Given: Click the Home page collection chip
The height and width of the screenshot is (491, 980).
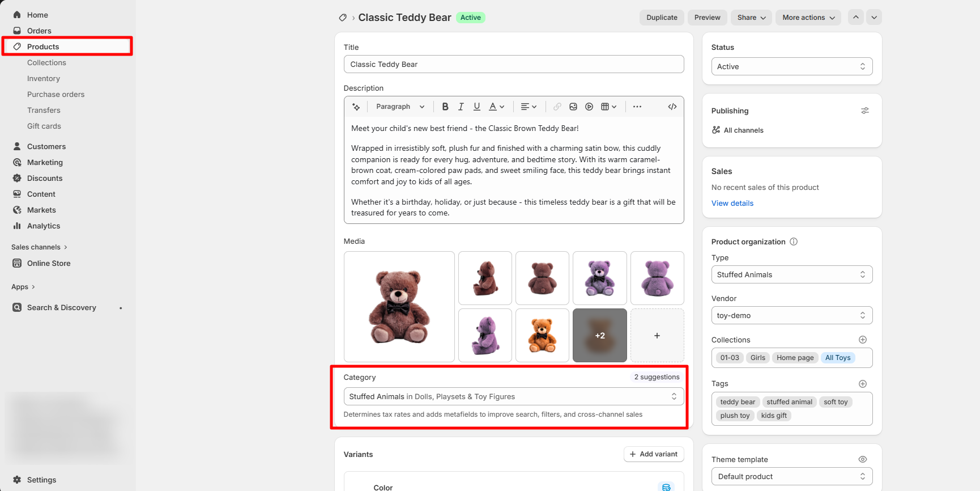Looking at the screenshot, I should pyautogui.click(x=795, y=358).
